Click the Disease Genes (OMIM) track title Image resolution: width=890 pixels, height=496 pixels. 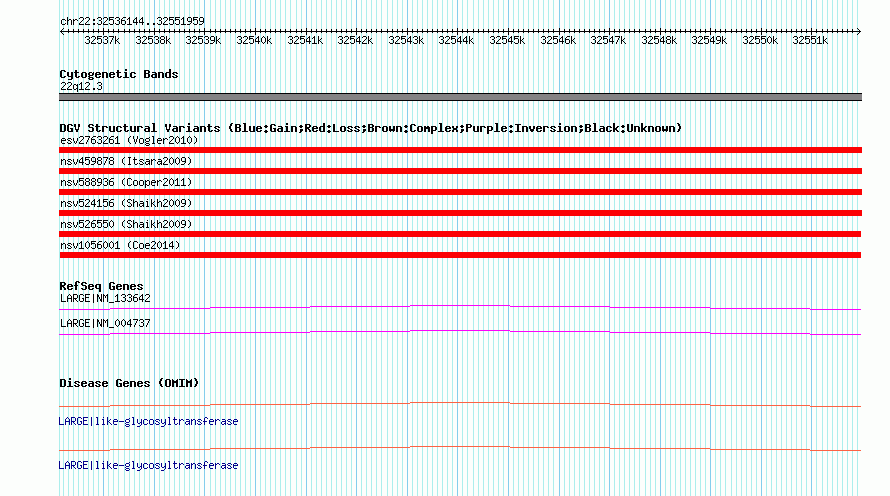129,383
